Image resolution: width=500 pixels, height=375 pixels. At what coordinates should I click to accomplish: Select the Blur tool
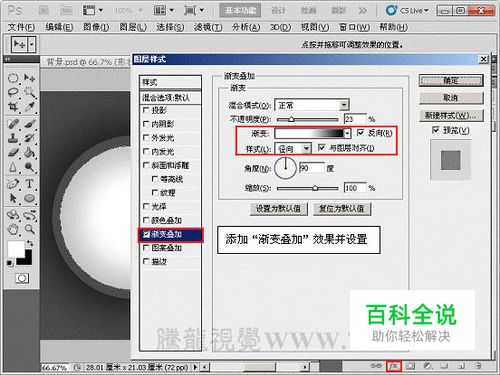click(13, 167)
